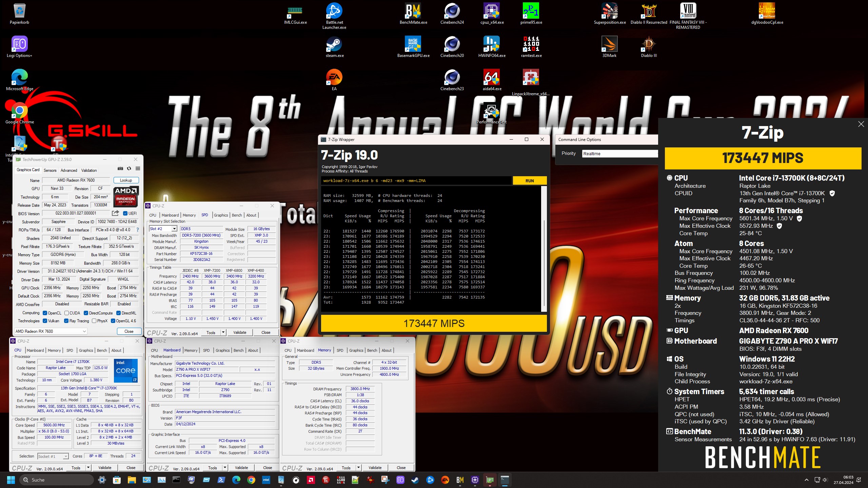Select Bench tab in SPD CPU-Z window
Image resolution: width=868 pixels, height=488 pixels.
(x=237, y=215)
